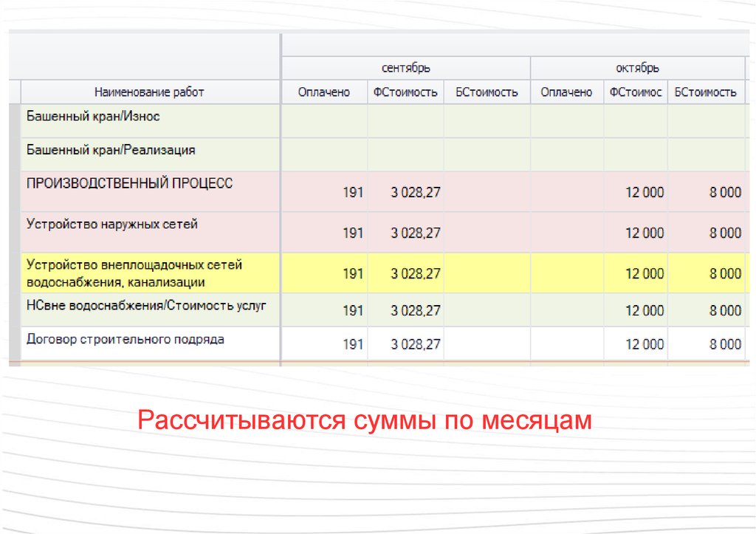
Task: Click the 12 000 cell in Договор строительного подряда row
Action: (x=645, y=344)
